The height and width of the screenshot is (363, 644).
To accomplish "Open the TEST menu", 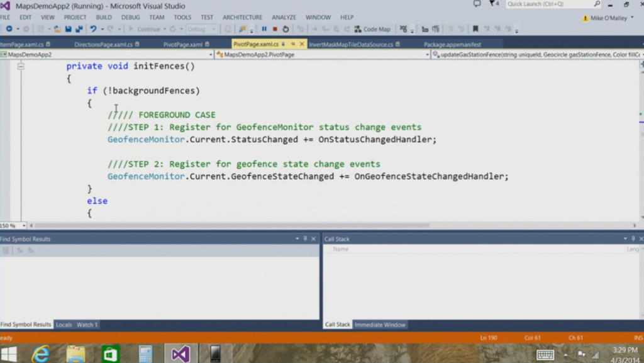I will click(206, 17).
